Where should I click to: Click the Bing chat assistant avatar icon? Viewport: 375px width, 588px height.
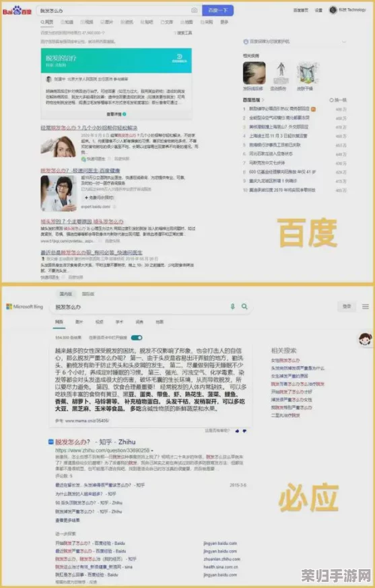tap(366, 339)
